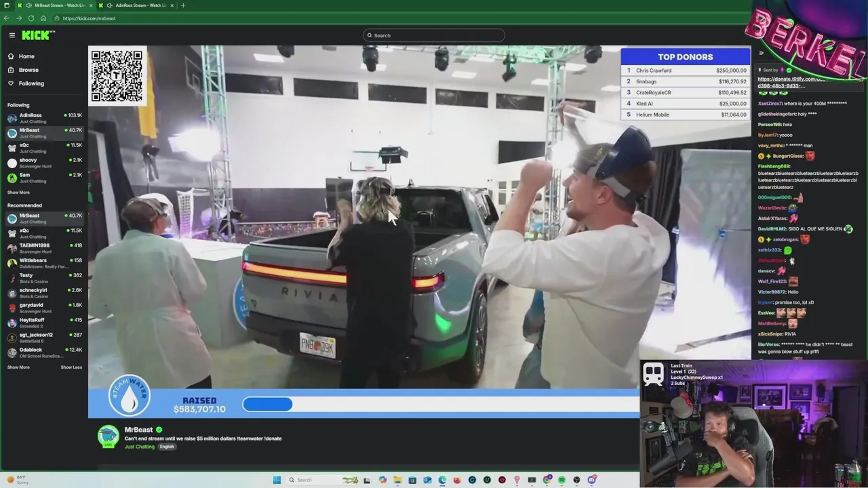The image size is (868, 488).
Task: Open a new browser tab
Action: click(x=183, y=5)
